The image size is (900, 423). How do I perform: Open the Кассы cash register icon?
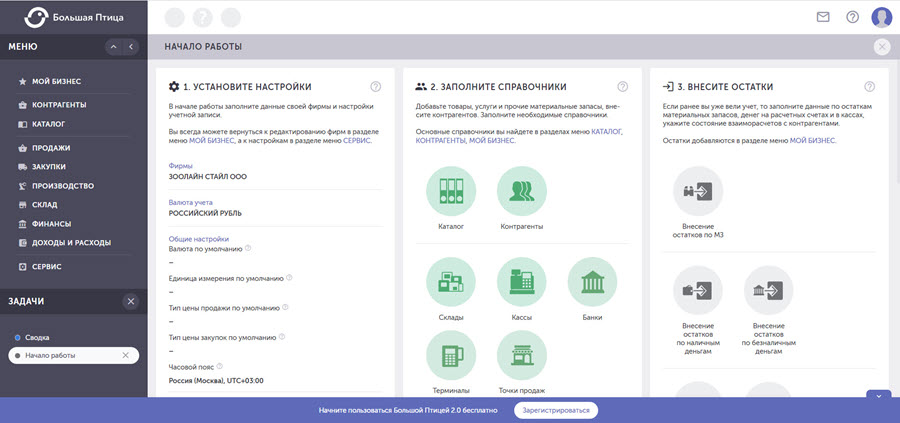coord(521,282)
